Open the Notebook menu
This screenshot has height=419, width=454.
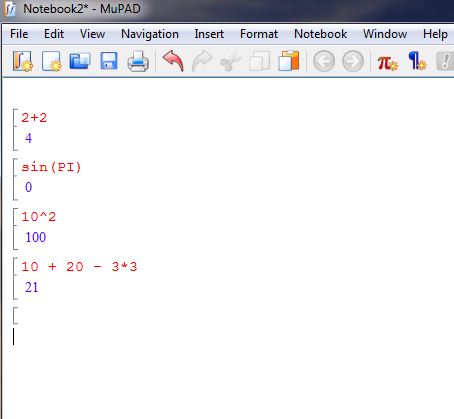coord(320,34)
